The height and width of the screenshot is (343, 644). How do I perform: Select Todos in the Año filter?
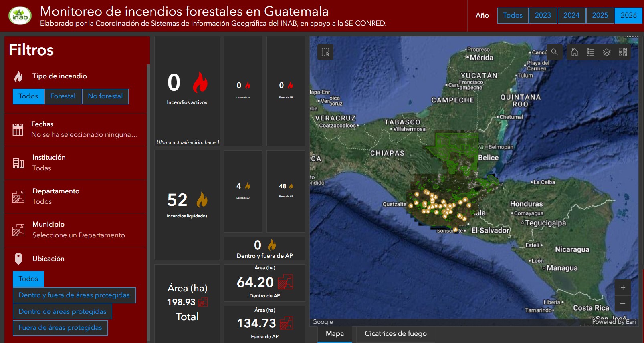click(x=513, y=16)
